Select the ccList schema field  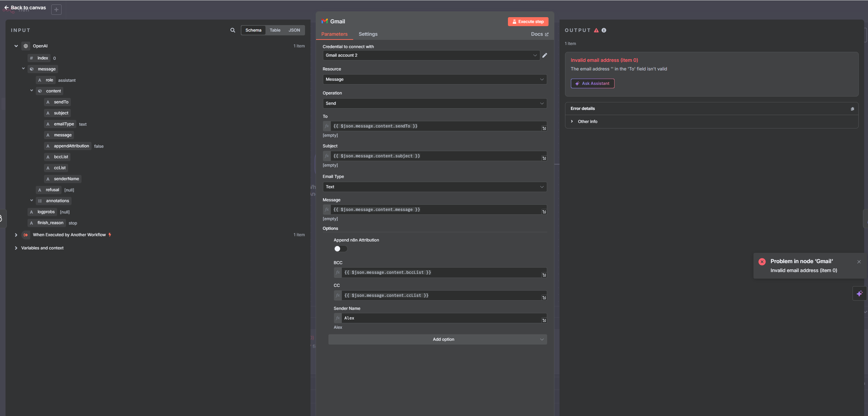pyautogui.click(x=56, y=168)
